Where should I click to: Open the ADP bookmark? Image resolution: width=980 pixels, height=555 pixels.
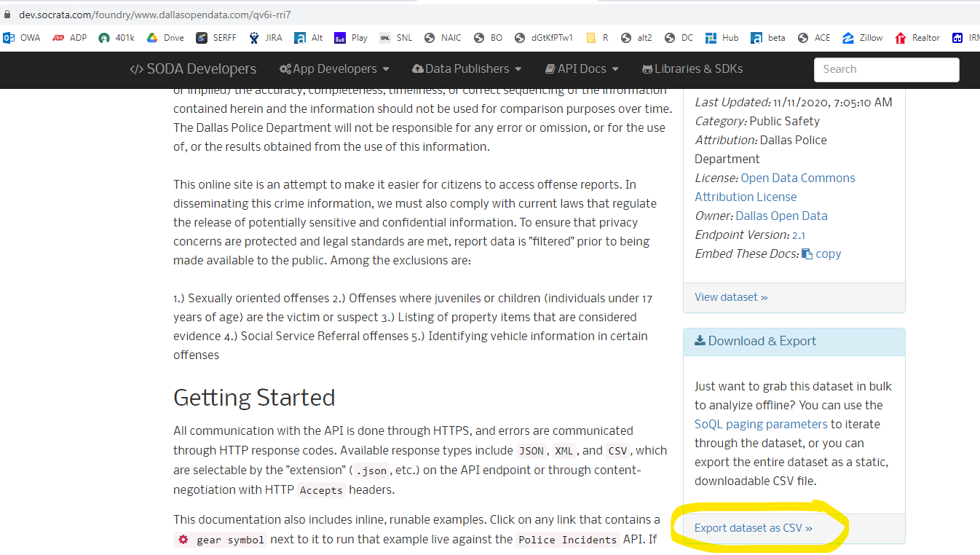[x=69, y=37]
